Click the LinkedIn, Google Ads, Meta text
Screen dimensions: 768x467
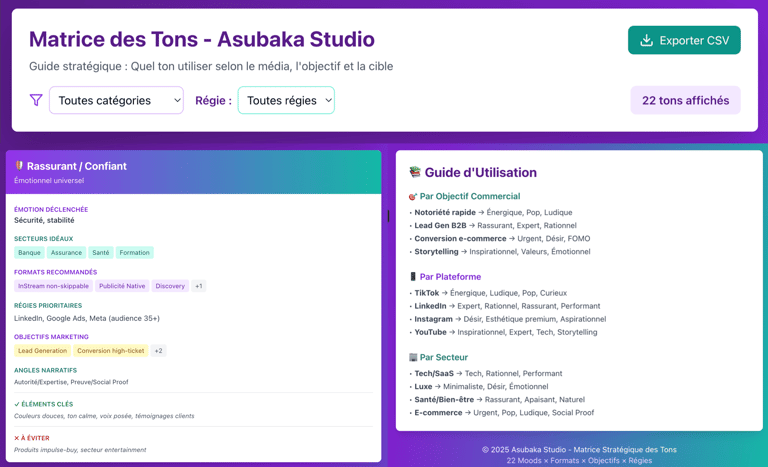pos(87,319)
